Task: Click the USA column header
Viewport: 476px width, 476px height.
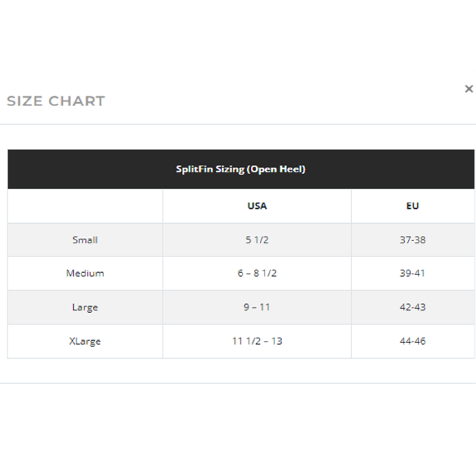Action: 257,206
